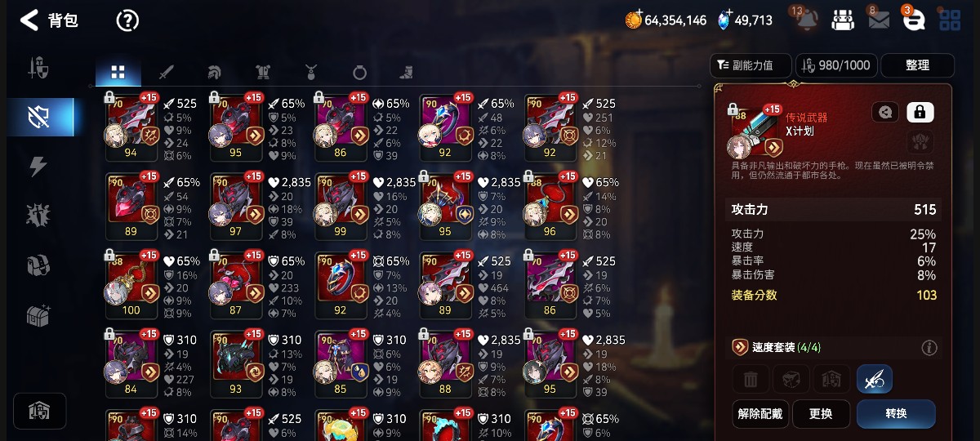Open the notification bell icon
980x441 pixels.
click(x=806, y=20)
